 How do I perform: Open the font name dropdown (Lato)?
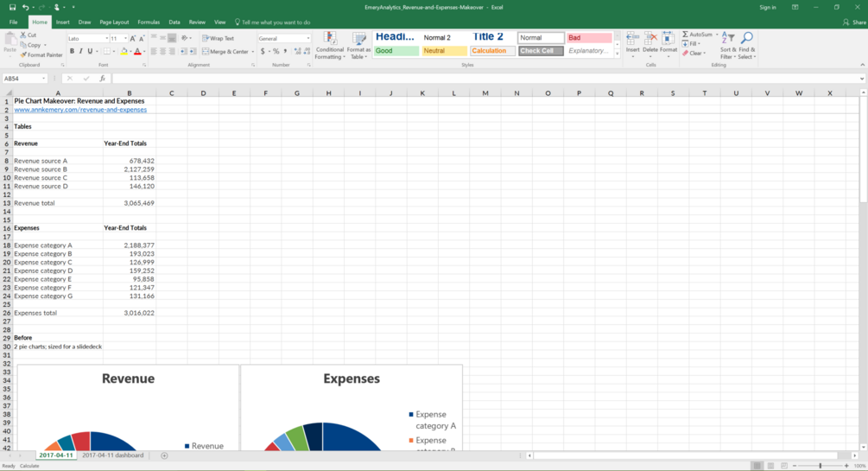pos(106,38)
